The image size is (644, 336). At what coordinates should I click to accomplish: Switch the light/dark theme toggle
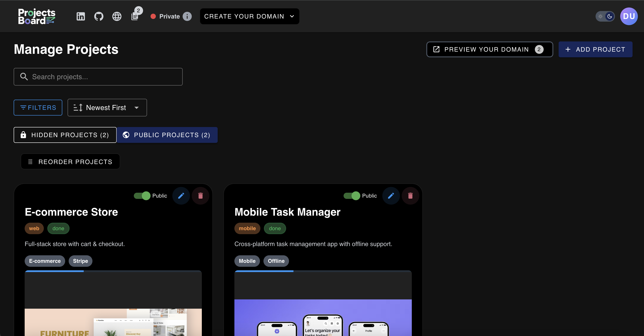(605, 16)
